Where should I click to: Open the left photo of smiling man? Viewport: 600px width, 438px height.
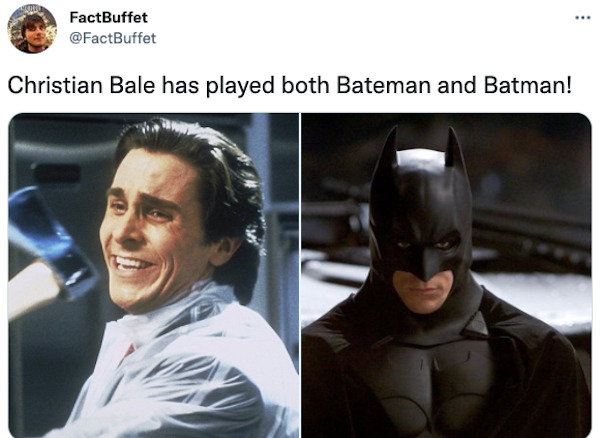click(153, 275)
